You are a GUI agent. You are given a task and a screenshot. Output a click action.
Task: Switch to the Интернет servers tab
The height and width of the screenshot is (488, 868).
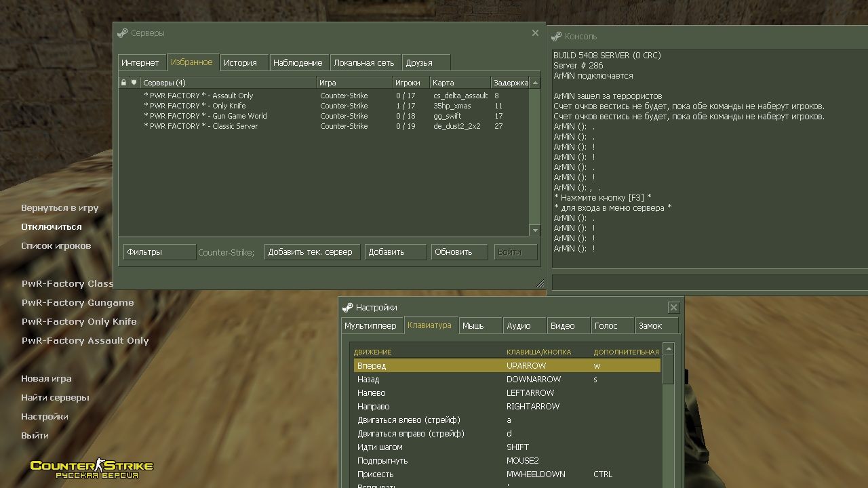[140, 62]
